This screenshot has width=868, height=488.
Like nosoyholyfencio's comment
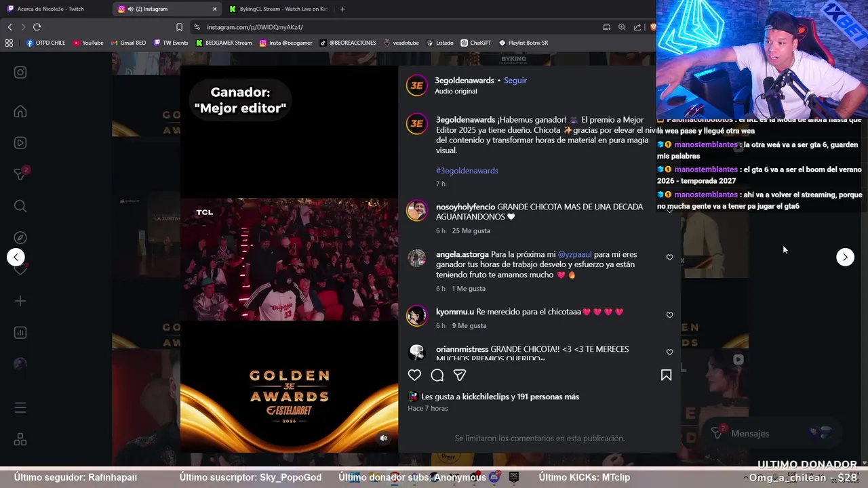(x=669, y=210)
